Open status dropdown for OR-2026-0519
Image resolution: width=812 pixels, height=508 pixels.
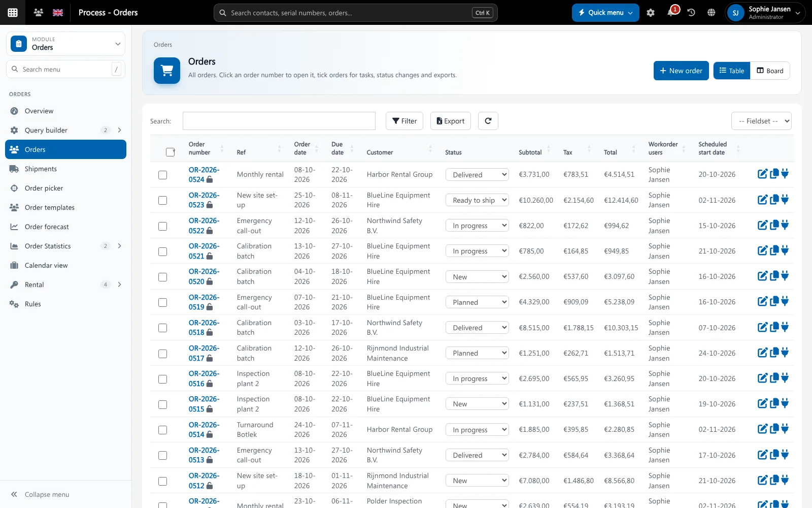[477, 302]
